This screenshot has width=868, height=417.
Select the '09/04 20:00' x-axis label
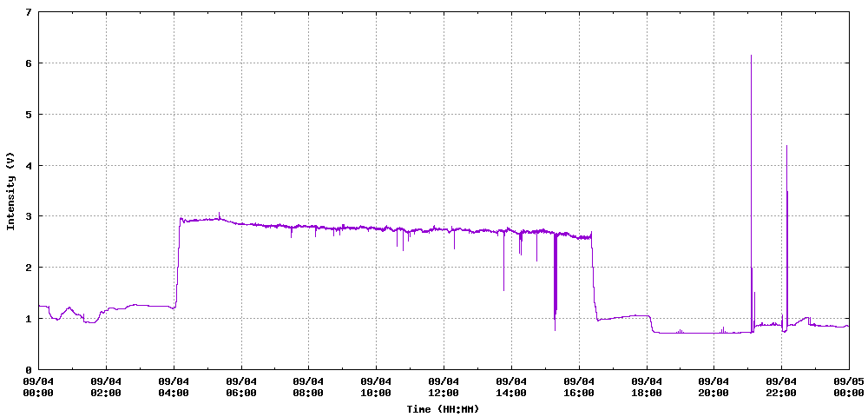[713, 387]
